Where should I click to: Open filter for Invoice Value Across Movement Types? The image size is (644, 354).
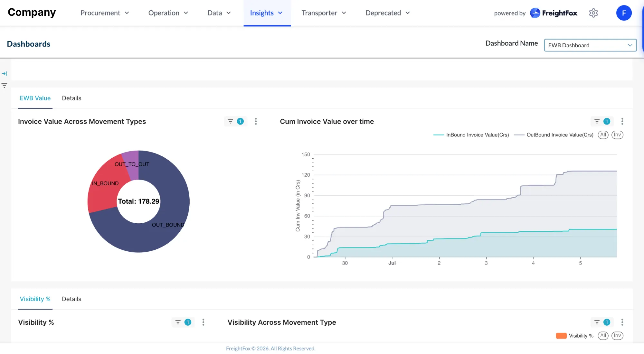pyautogui.click(x=235, y=121)
